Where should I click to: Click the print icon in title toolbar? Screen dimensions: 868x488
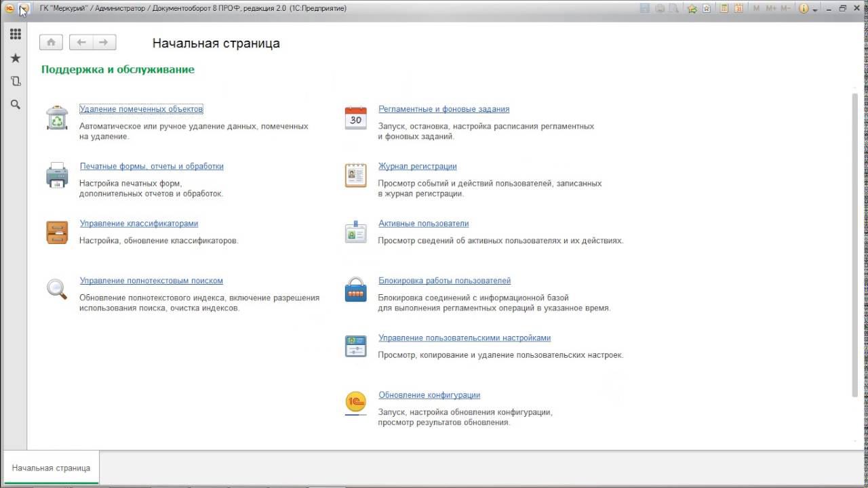point(660,9)
